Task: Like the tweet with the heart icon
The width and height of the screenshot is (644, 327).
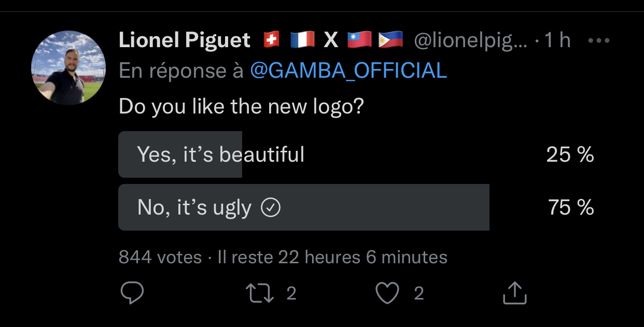Action: tap(387, 293)
